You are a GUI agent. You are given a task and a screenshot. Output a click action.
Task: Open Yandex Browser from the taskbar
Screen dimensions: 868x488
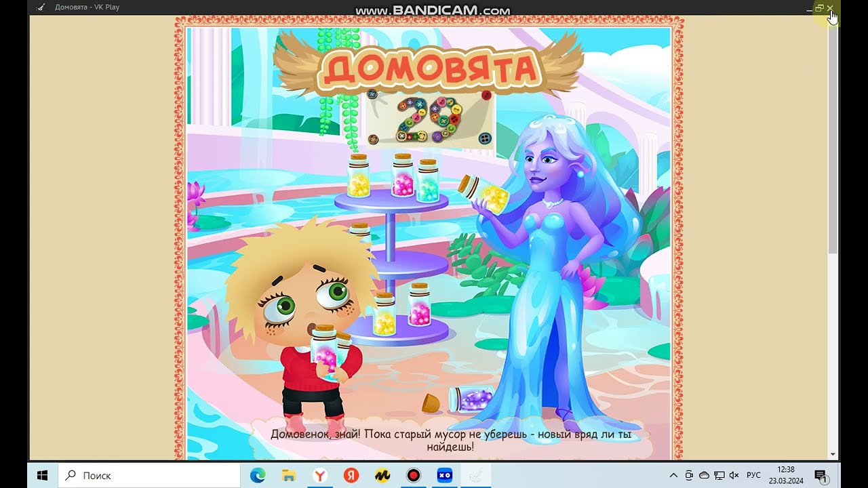tap(320, 475)
